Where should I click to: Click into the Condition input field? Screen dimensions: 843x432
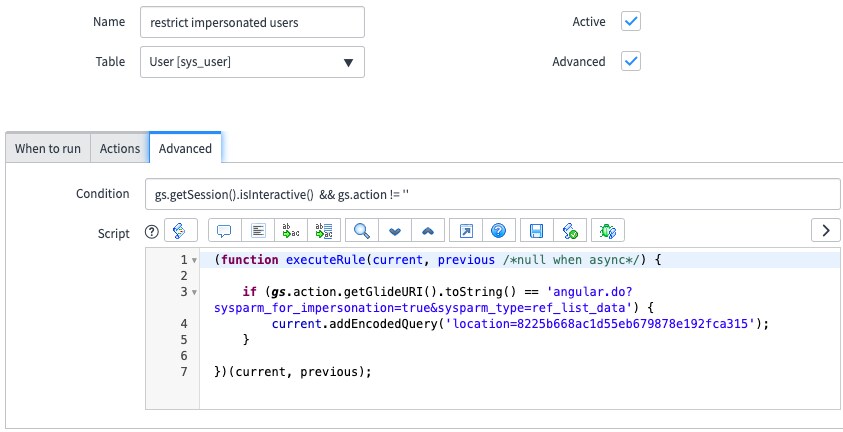tap(492, 194)
